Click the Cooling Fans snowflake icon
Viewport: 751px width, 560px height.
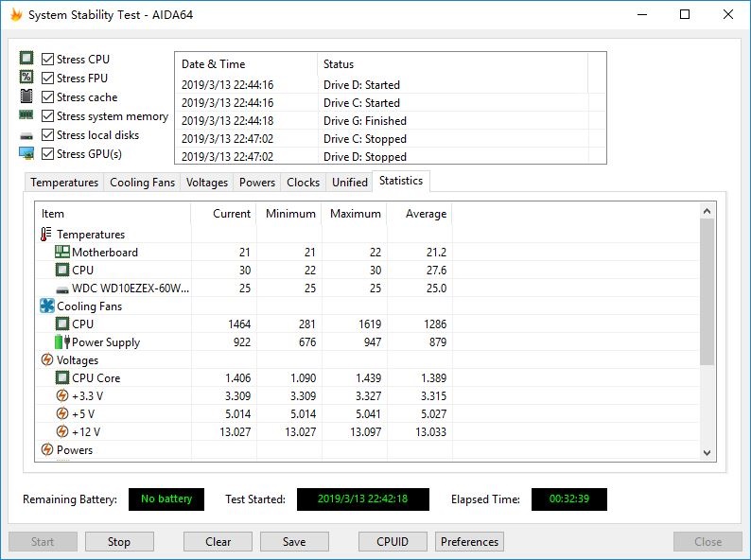click(46, 306)
